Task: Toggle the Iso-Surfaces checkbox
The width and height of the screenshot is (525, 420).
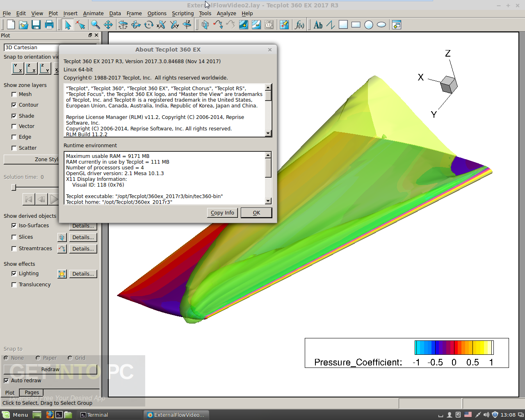Action: (14, 226)
